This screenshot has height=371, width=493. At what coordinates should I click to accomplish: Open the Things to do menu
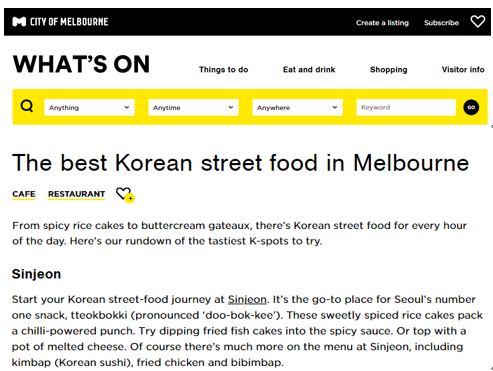224,70
